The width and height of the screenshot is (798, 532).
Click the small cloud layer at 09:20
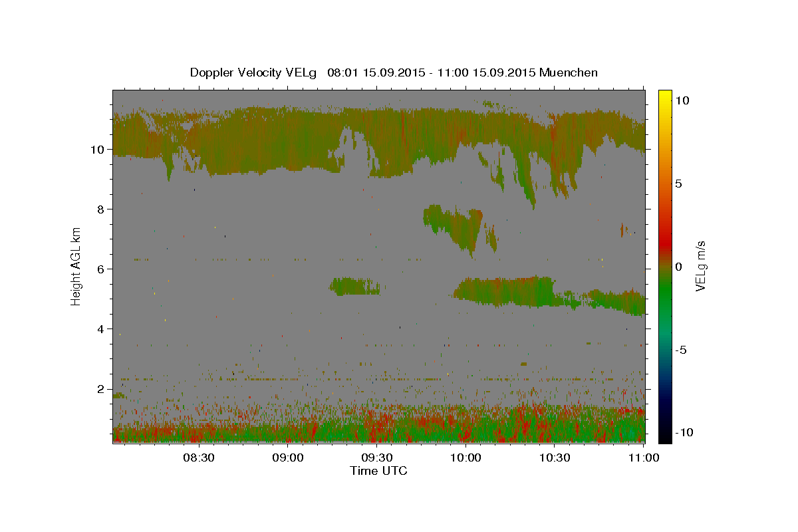[x=355, y=287]
